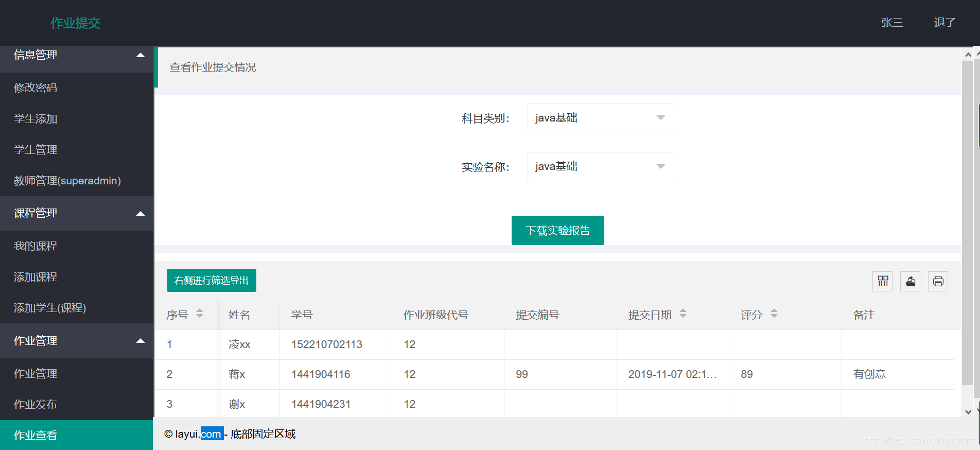The height and width of the screenshot is (450, 980).
Task: Select the 作业查看 sidebar item
Action: click(77, 435)
